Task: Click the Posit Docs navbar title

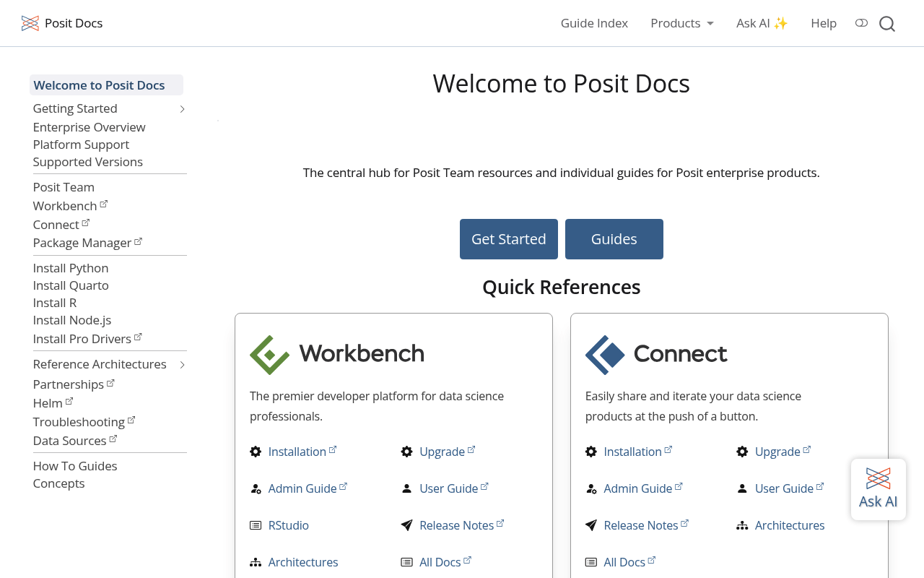Action: (74, 23)
